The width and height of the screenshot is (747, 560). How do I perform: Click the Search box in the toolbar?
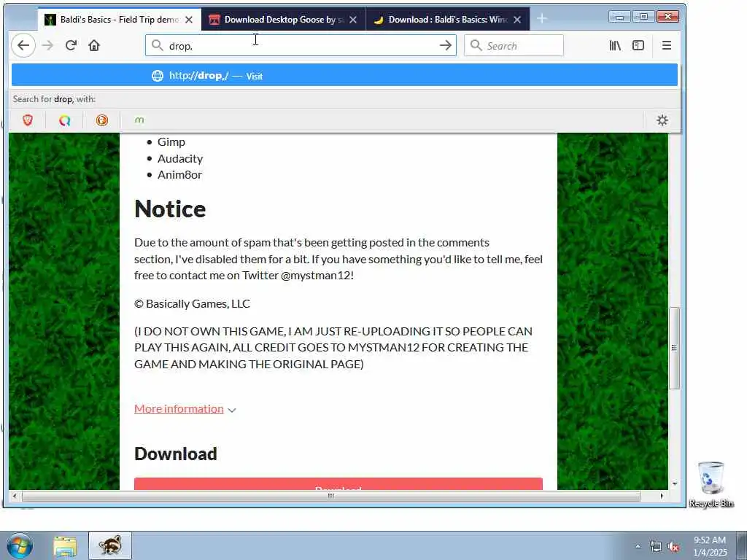[x=514, y=46]
